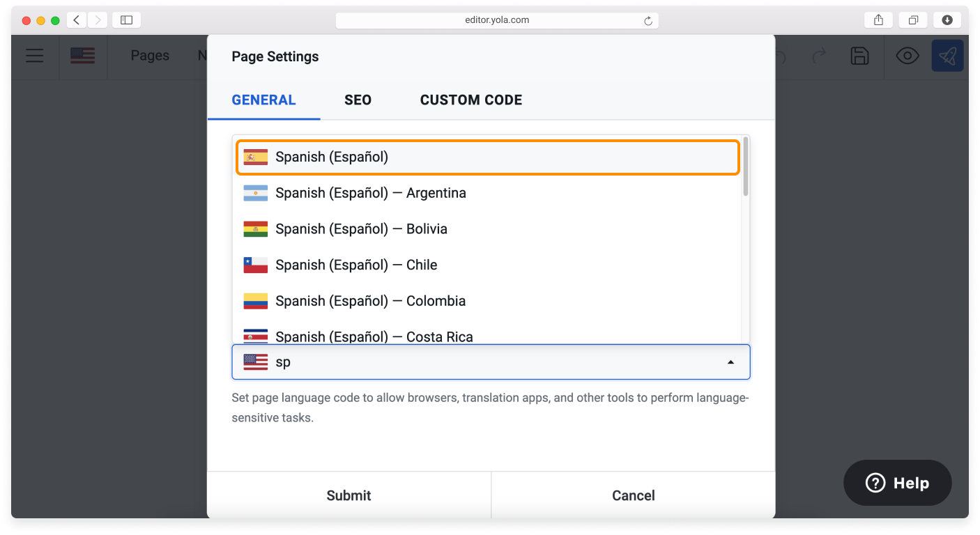Cancel the Page Settings dialog
Image resolution: width=980 pixels, height=535 pixels.
point(633,495)
